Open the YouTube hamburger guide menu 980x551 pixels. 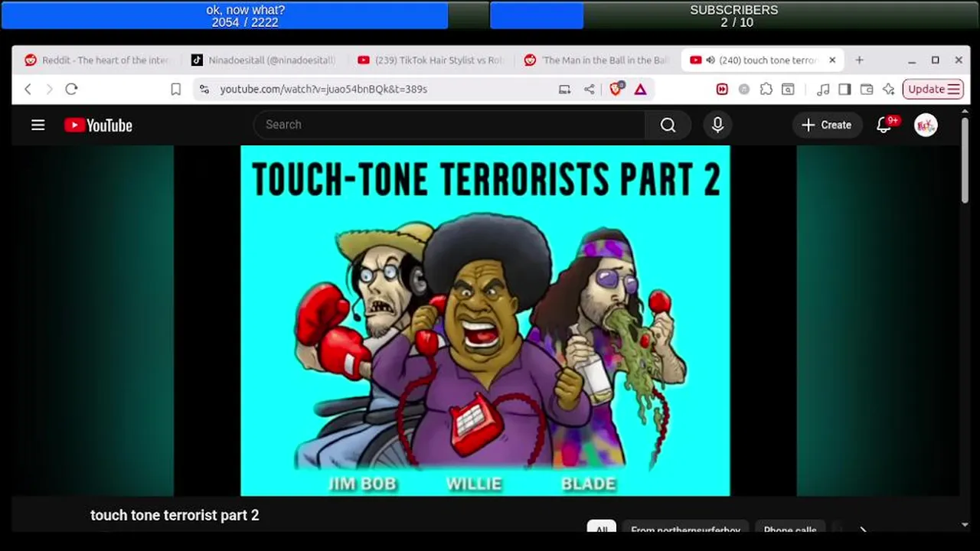point(38,125)
